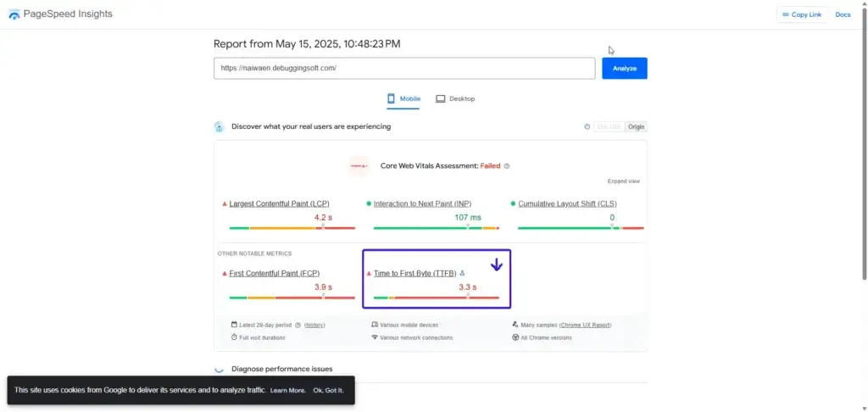The width and height of the screenshot is (868, 412).
Task: Click the Diagnose performance issues loading icon
Action: (x=220, y=369)
